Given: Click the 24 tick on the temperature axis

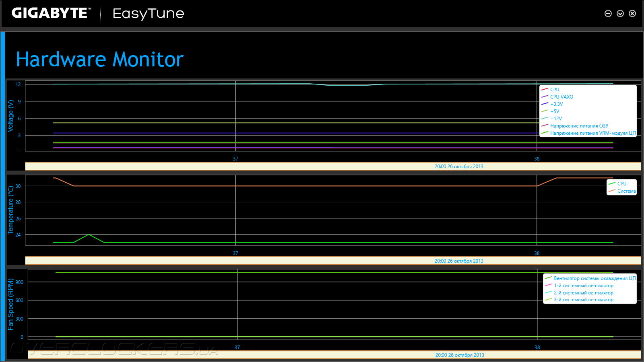Looking at the screenshot, I should pos(18,235).
